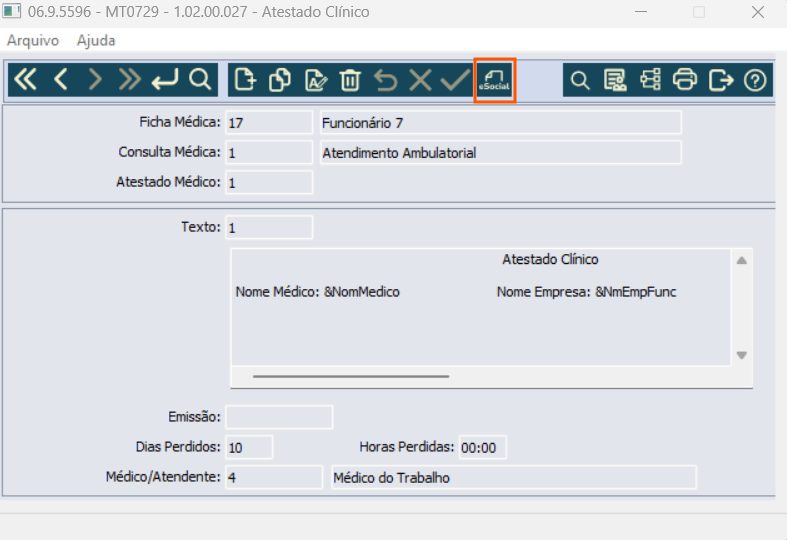The height and width of the screenshot is (540, 787).
Task: Open the eSocial toolbar button
Action: pyautogui.click(x=494, y=80)
